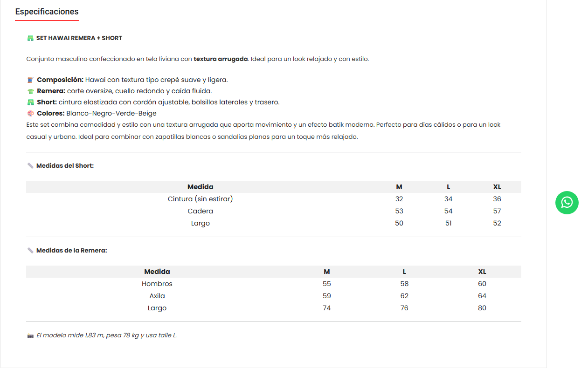
Task: Click the shorts emoji beside SET HAWAI title
Action: 30,38
